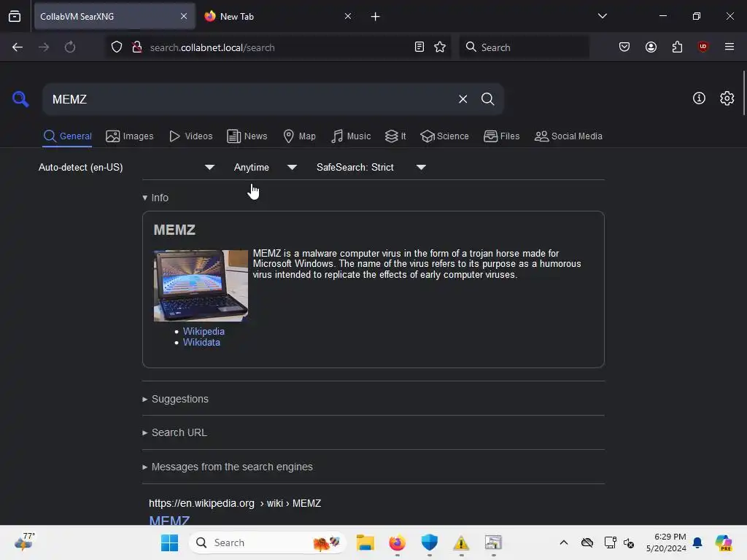Click the insecure connection lock icon
Viewport: 747px width, 560px height.
pos(136,47)
